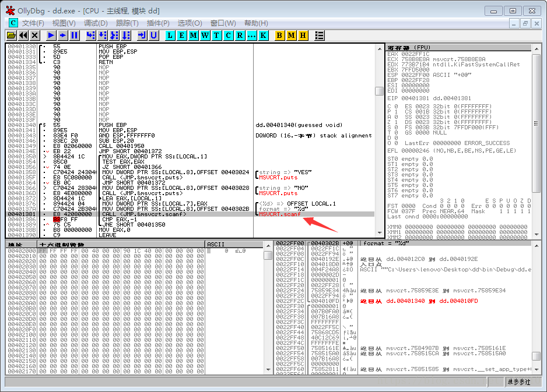Image resolution: width=547 pixels, height=392 pixels.
Task: Open the 调试(D) menu
Action: (96, 23)
